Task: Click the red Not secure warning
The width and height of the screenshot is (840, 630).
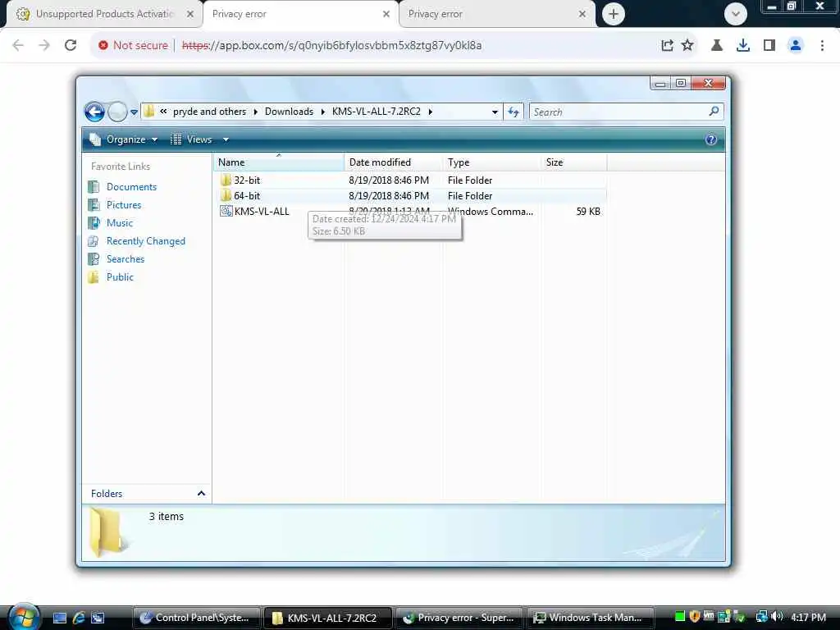Action: tap(133, 46)
